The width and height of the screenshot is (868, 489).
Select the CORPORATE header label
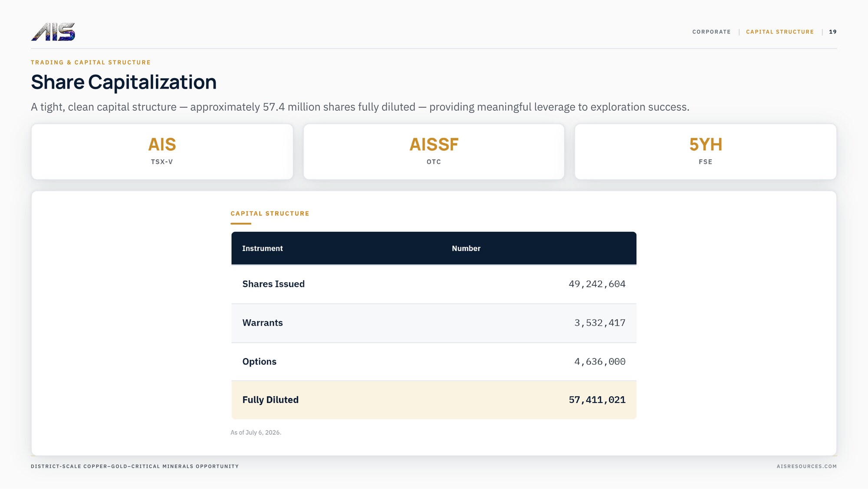click(711, 32)
